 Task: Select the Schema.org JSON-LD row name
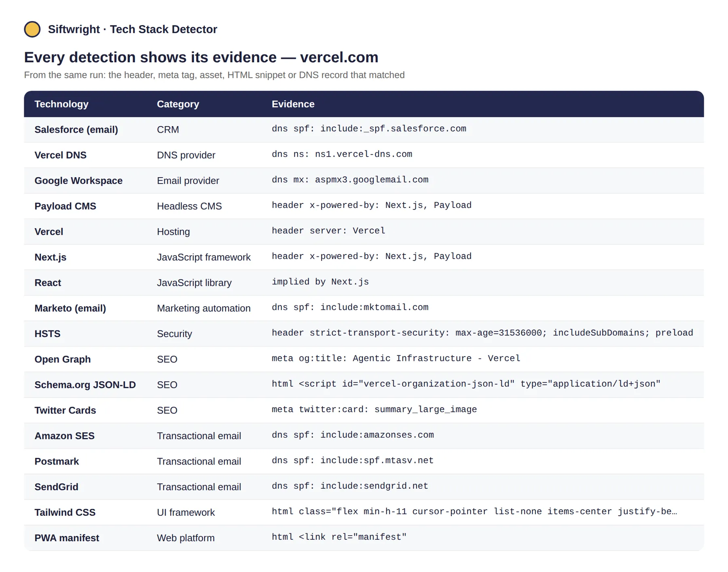click(85, 384)
